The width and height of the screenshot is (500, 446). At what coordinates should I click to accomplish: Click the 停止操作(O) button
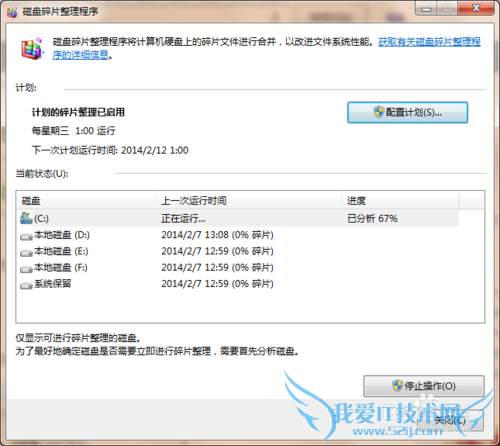coord(424,386)
